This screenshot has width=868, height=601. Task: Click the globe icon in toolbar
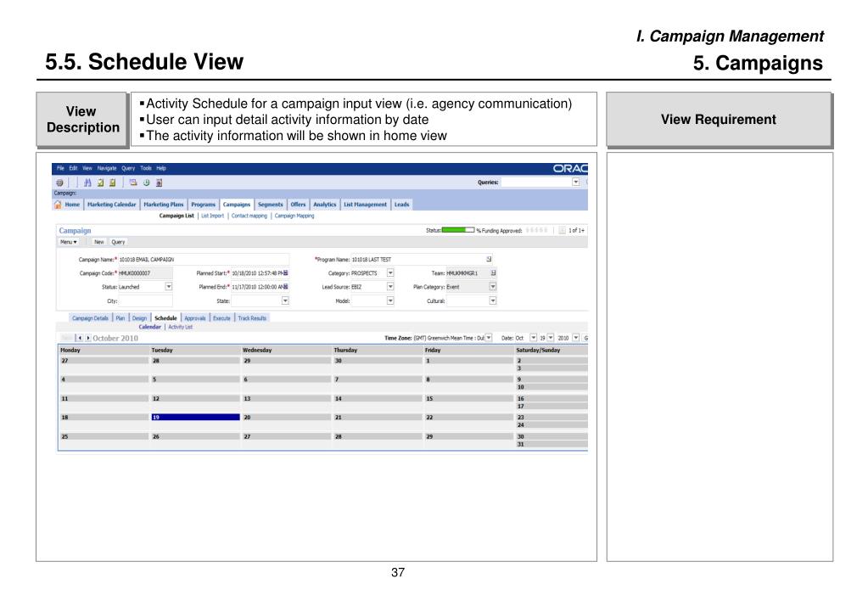point(59,183)
